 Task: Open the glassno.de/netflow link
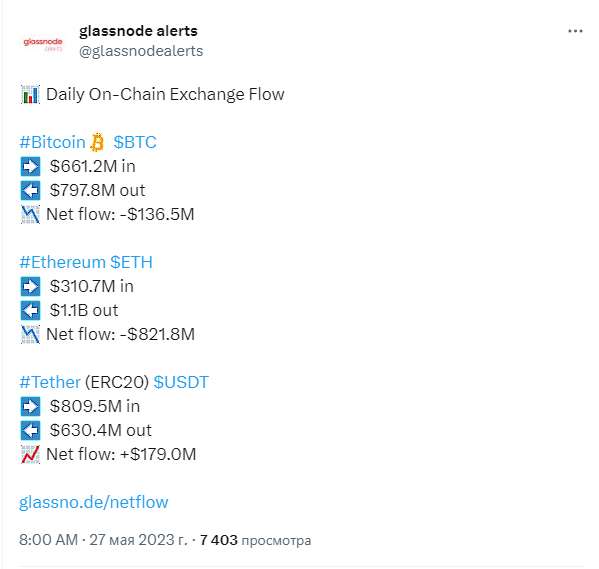click(94, 502)
